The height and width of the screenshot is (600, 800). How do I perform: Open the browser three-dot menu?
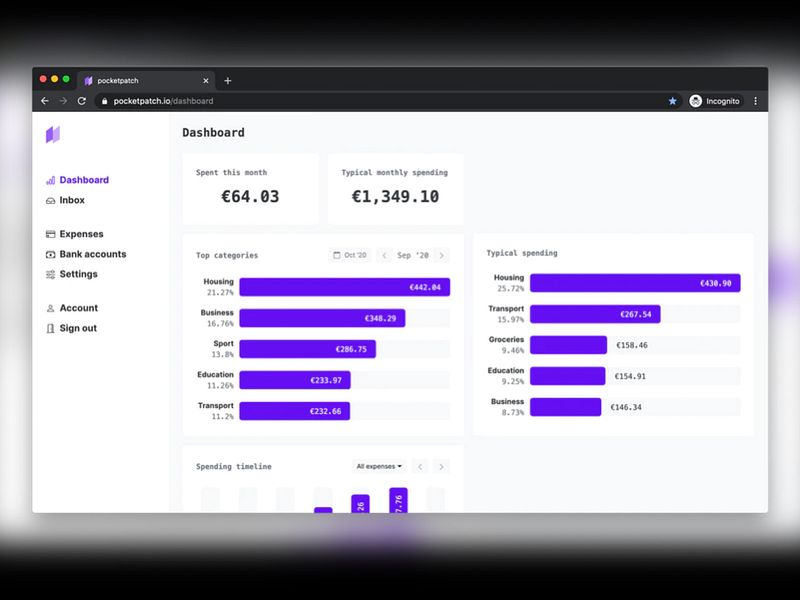[x=756, y=101]
